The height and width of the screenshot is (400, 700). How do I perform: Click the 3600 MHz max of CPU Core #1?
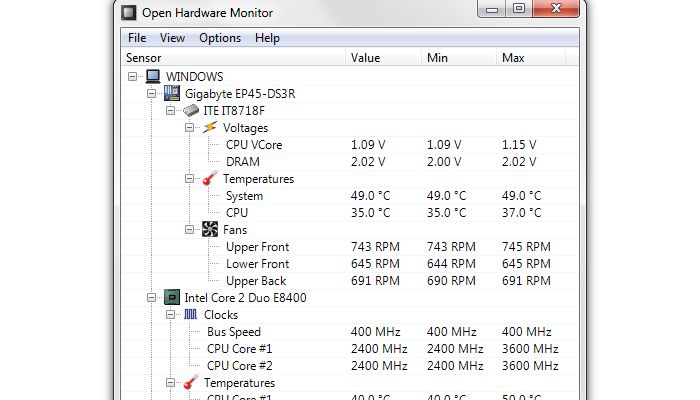(x=530, y=349)
